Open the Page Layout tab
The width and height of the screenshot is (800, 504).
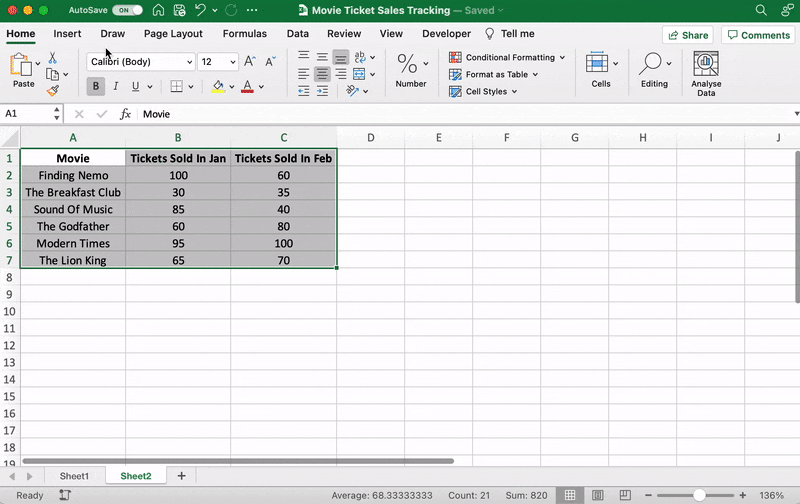pyautogui.click(x=173, y=34)
